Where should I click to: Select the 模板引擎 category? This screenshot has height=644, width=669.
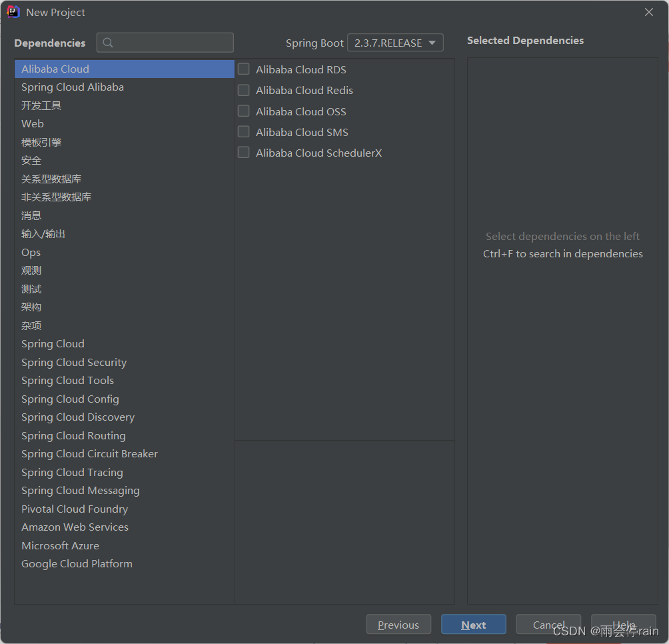pos(124,142)
